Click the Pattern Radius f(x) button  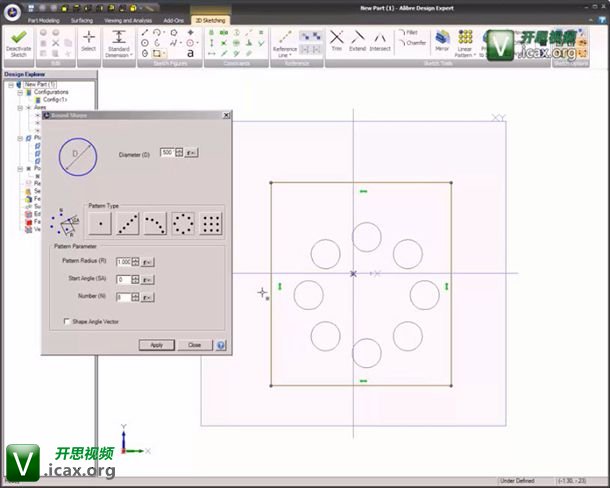(x=147, y=262)
